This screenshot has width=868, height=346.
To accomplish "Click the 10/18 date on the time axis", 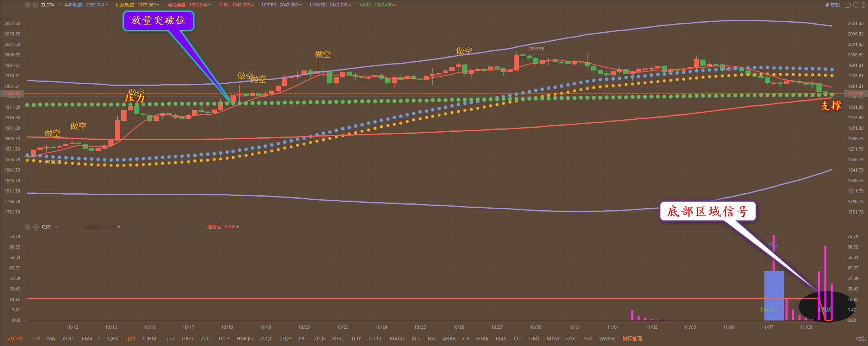I will point(227,327).
